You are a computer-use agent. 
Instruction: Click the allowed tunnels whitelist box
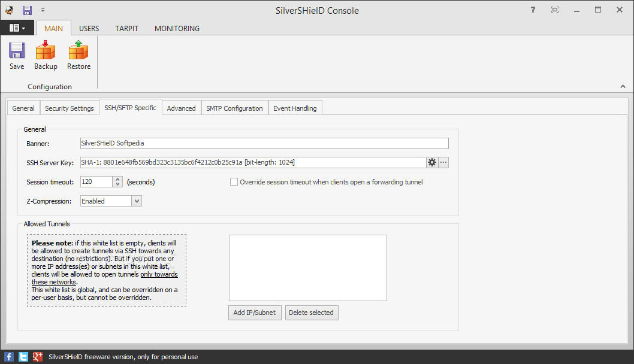click(x=307, y=268)
